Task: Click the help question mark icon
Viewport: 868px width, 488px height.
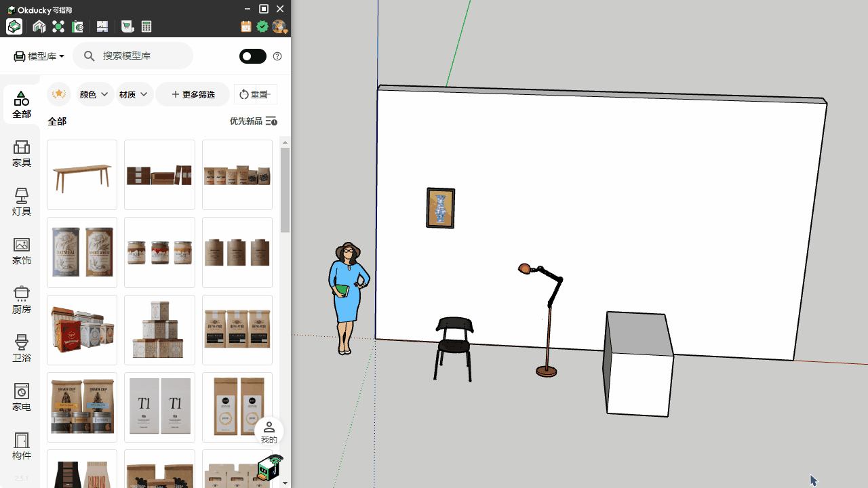Action: [277, 56]
